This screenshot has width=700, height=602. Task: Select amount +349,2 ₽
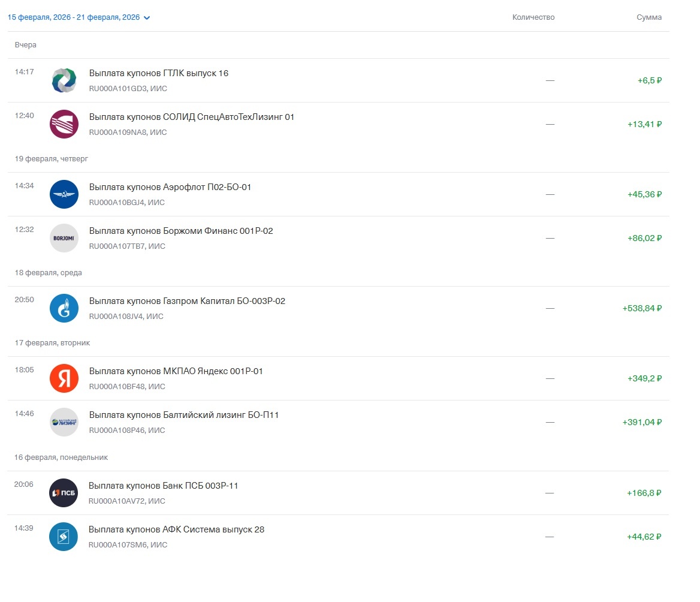coord(645,378)
